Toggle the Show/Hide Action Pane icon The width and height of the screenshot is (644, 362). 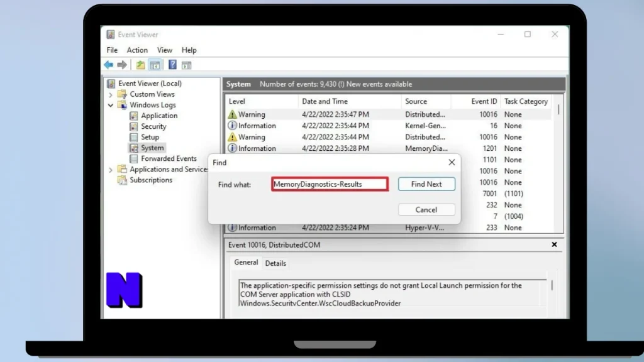click(x=186, y=65)
